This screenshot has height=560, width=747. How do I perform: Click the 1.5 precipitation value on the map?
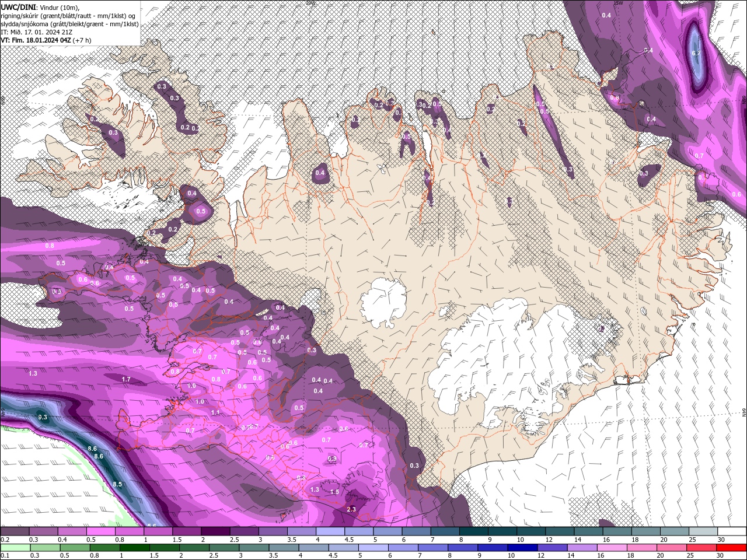point(335,492)
